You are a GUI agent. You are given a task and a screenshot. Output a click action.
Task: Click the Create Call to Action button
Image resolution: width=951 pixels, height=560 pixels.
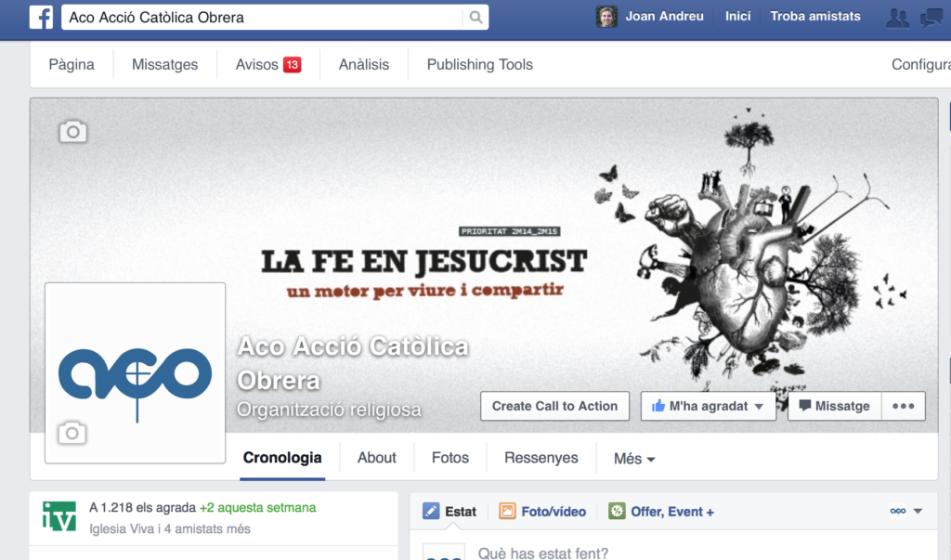coord(554,406)
